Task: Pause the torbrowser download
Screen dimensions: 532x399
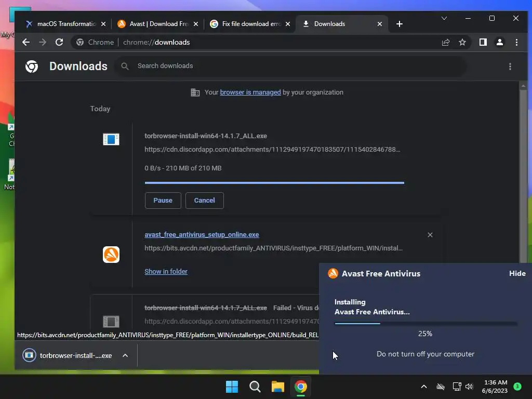Action: (163, 201)
